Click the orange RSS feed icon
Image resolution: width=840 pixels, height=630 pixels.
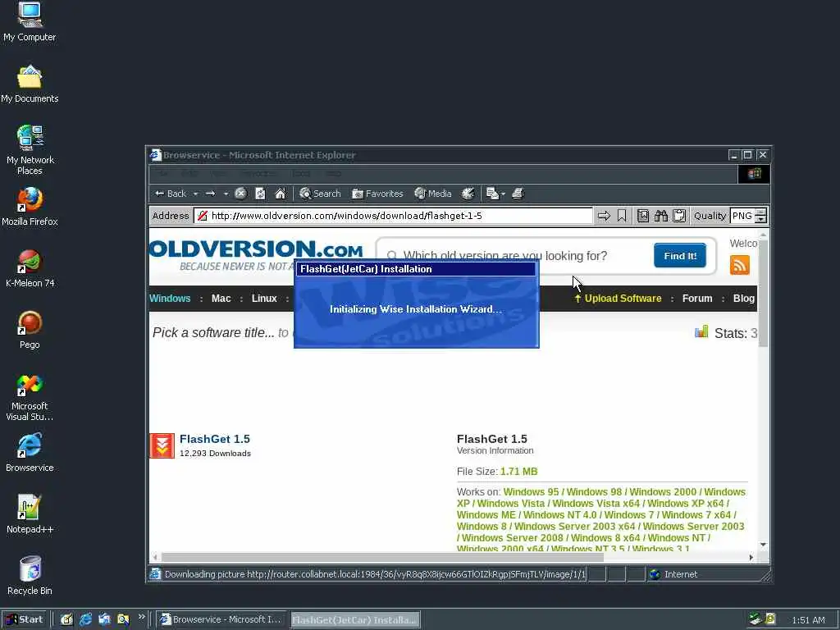tap(739, 265)
